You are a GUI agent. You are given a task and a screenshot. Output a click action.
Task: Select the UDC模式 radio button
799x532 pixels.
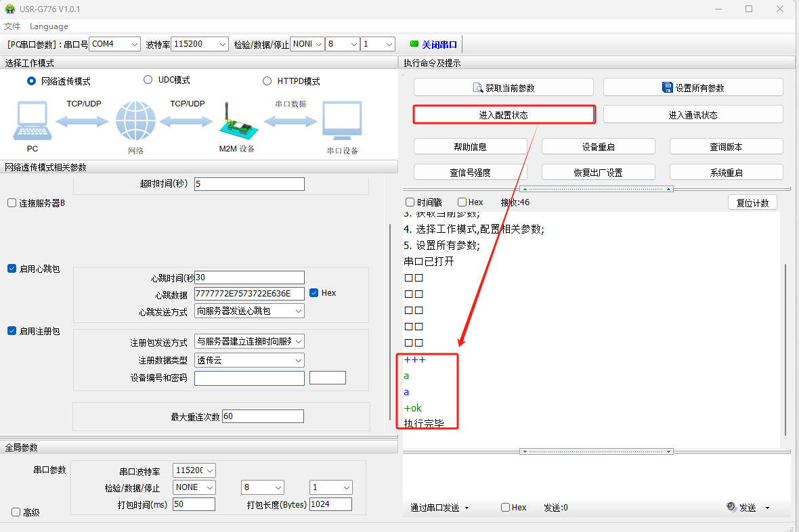point(148,80)
